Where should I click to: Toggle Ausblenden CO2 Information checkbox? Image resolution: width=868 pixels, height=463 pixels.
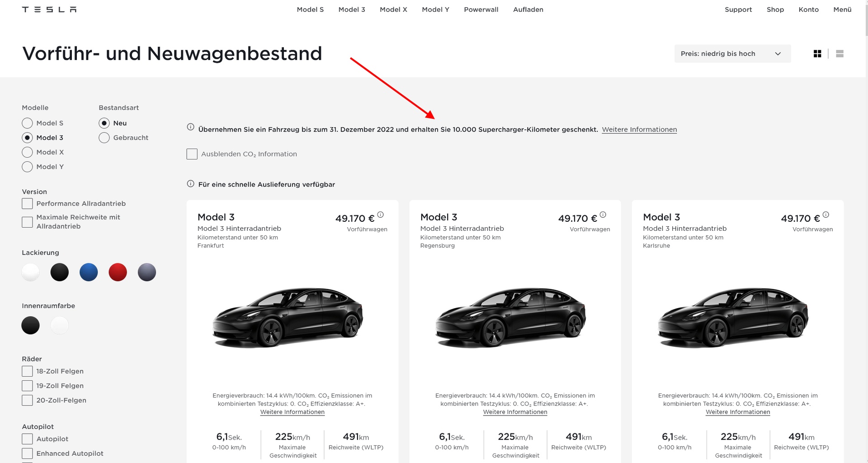point(192,154)
